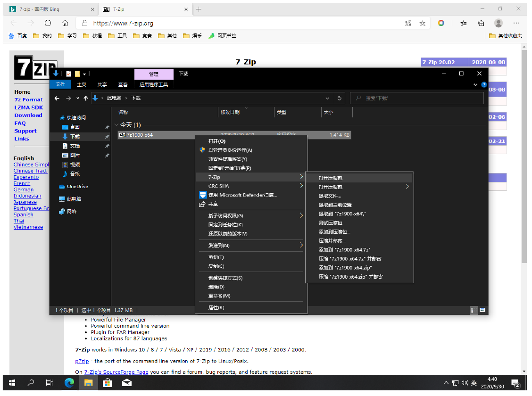This screenshot has height=396, width=532.
Task: Open the 查看 ribbon tab
Action: pos(123,85)
